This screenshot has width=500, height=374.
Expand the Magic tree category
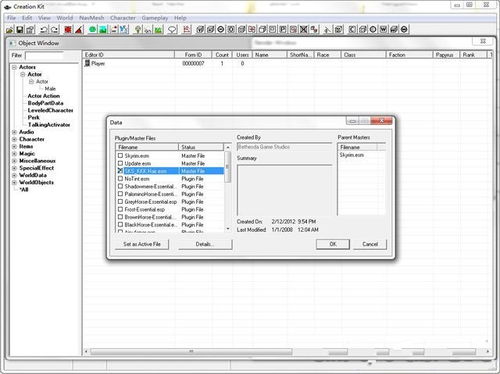(x=14, y=154)
